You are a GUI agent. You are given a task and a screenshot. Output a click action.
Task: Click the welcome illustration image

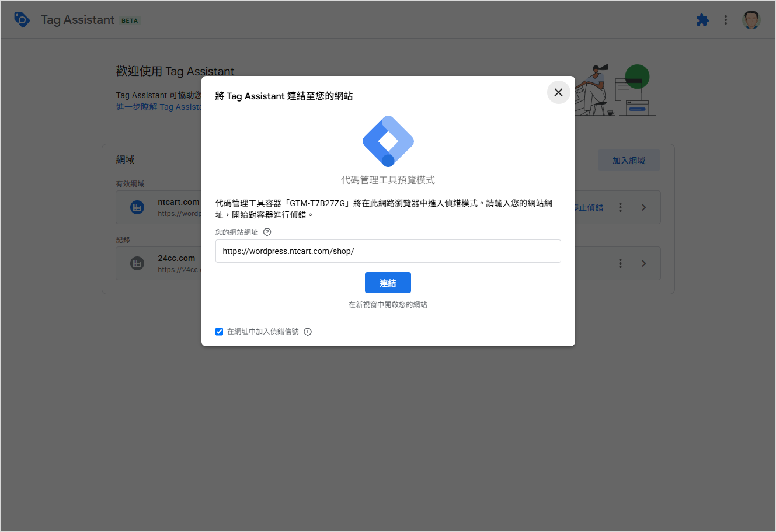(x=616, y=89)
